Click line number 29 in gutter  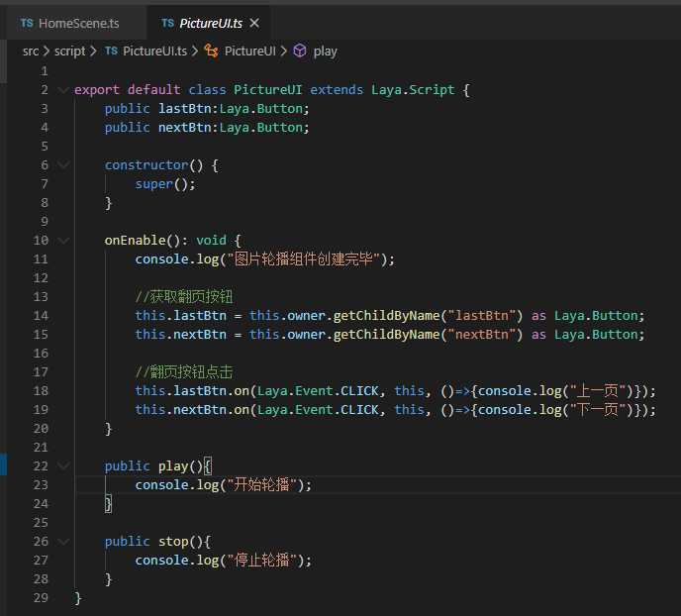point(41,598)
